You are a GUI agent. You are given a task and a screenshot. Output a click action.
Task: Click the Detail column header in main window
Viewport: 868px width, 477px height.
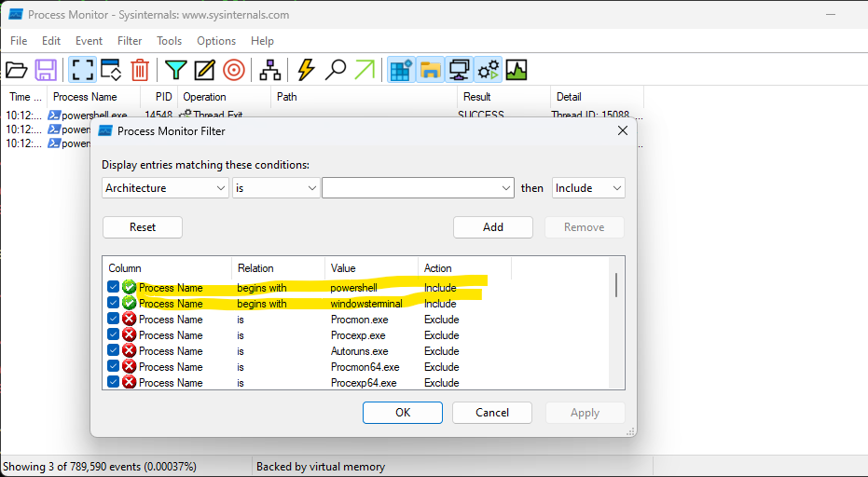tap(597, 97)
